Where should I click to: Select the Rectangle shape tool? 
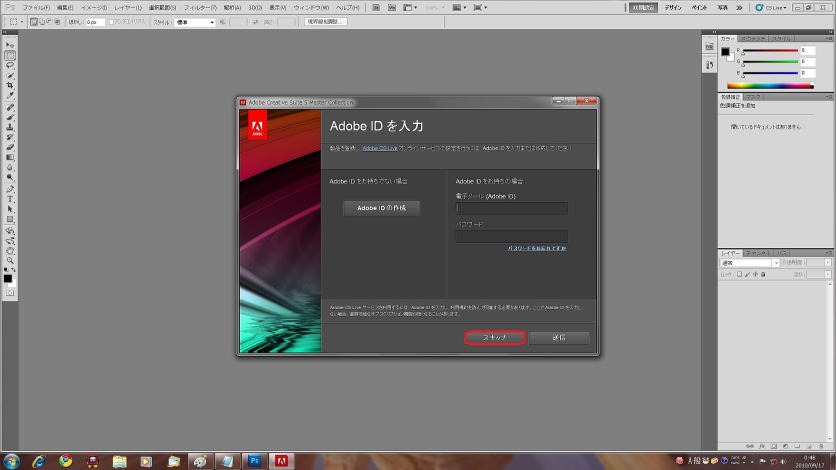point(10,220)
